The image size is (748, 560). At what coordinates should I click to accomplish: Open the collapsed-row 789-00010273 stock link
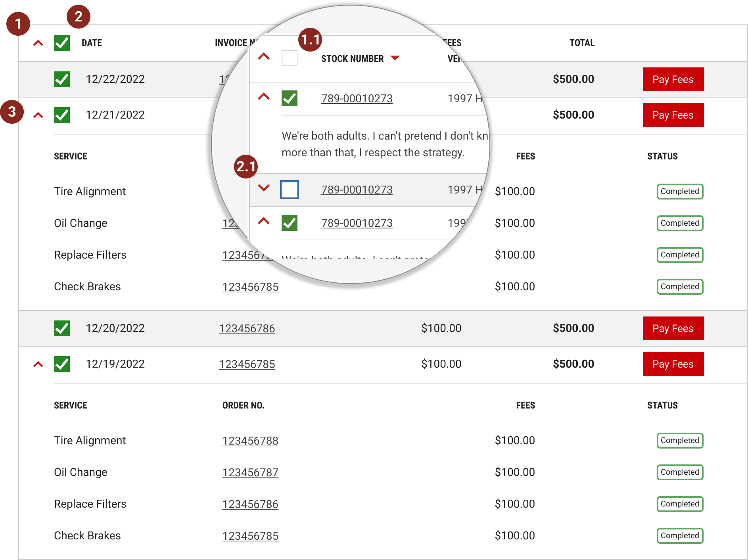point(357,190)
